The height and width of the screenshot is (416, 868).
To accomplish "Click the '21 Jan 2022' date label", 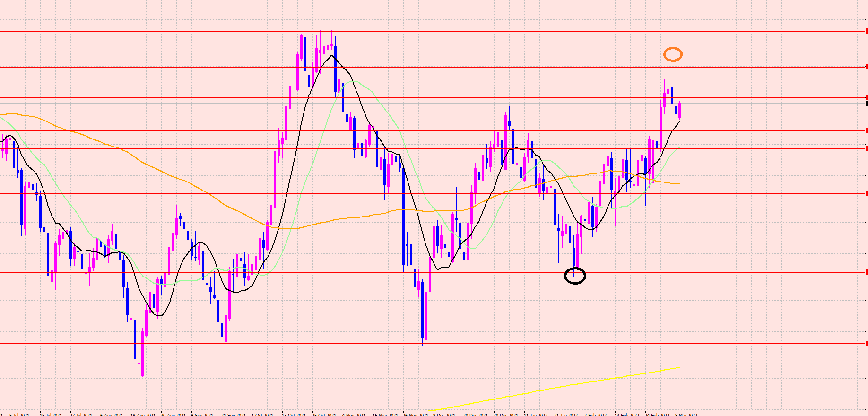I will (566, 414).
